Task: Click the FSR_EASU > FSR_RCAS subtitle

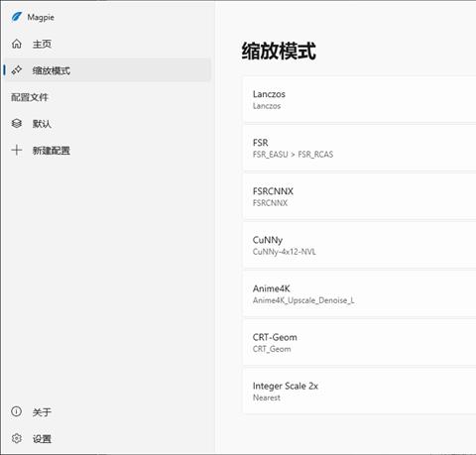Action: (x=293, y=155)
